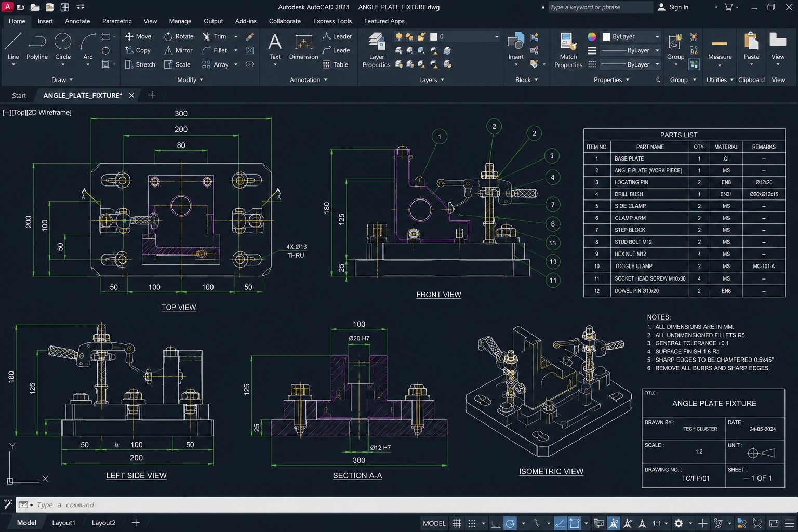Activate the Rotate tool
The image size is (798, 532).
tap(179, 36)
